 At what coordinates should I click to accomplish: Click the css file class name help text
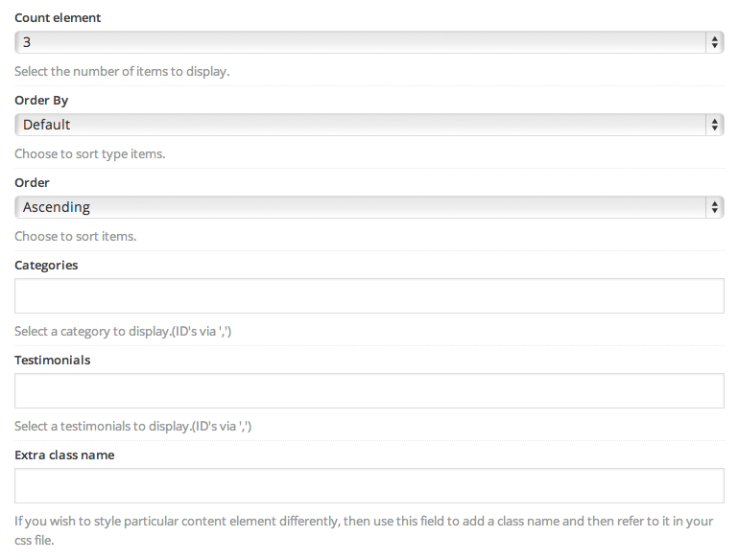coord(364,531)
